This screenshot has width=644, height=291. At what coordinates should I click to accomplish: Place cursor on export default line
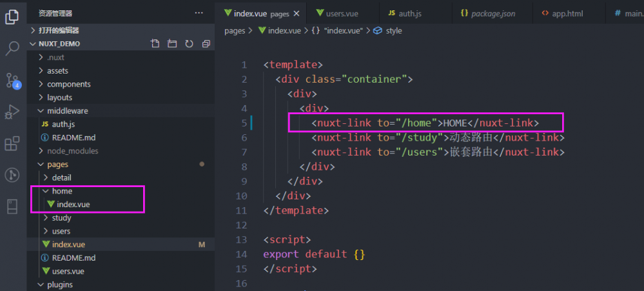point(314,254)
